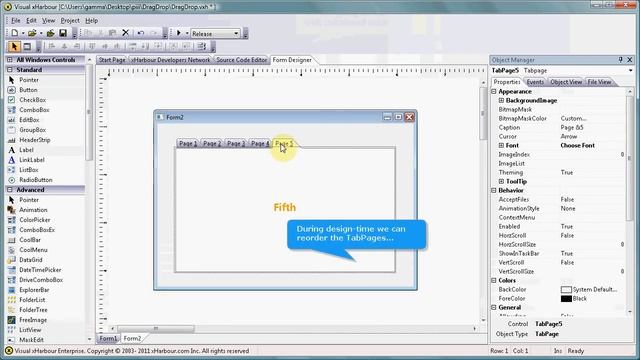Click the tab order toolbar icon

[202, 47]
